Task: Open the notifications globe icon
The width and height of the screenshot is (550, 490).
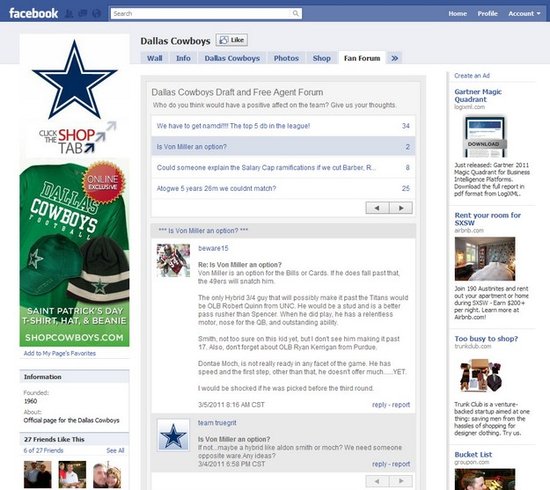Action: coord(96,14)
